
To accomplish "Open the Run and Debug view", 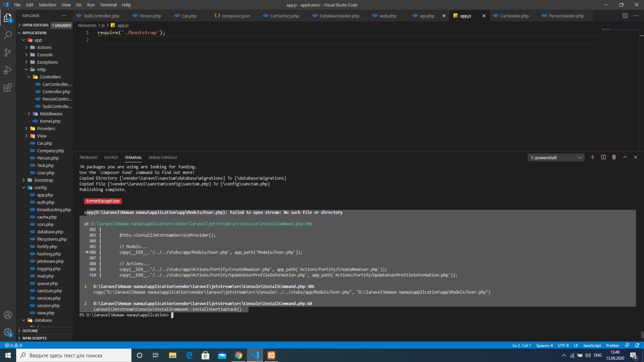I will point(8,70).
